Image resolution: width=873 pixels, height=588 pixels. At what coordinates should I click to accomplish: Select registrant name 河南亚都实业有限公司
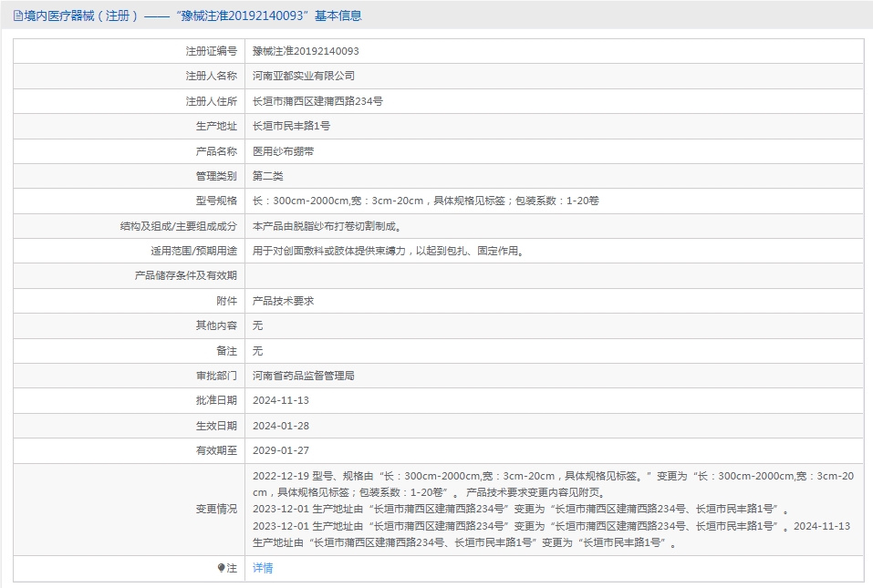[304, 76]
